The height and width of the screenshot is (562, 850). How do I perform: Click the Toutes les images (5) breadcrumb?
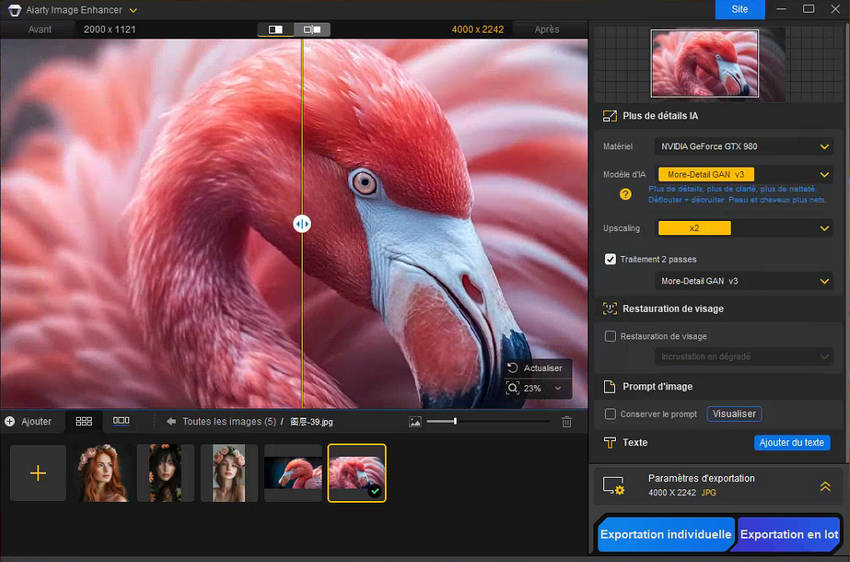pyautogui.click(x=229, y=421)
